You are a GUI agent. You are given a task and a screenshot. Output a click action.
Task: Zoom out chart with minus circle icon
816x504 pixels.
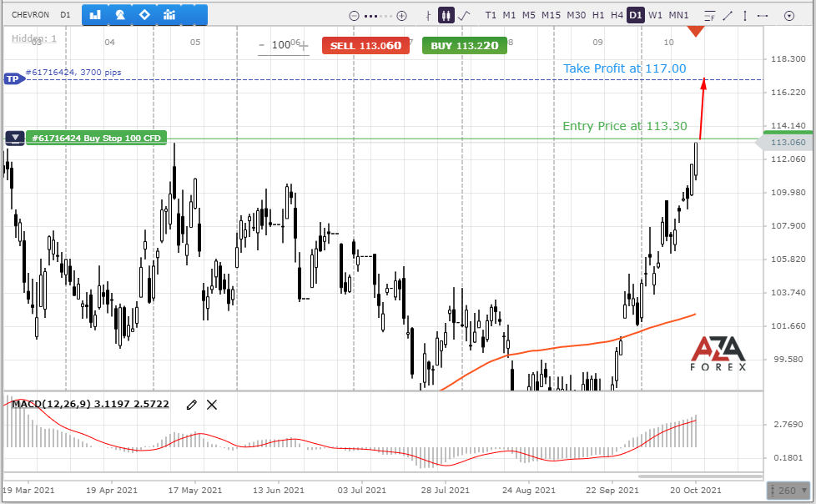354,16
